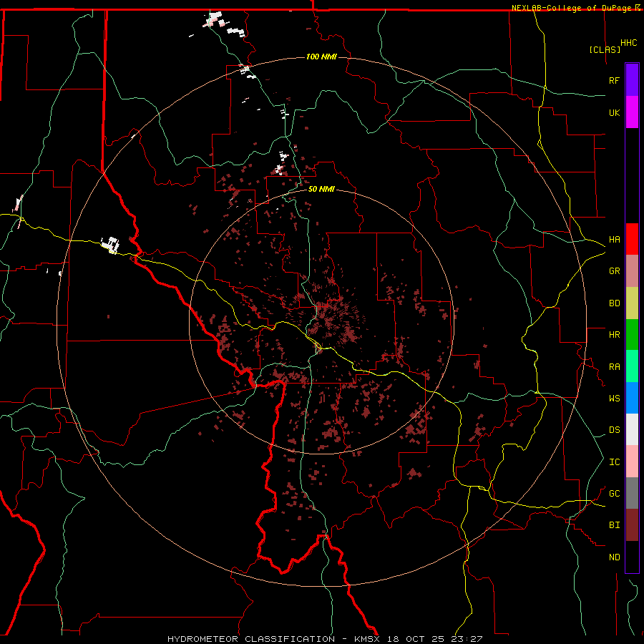
Task: Click the red HA legend swatch
Action: tap(632, 239)
